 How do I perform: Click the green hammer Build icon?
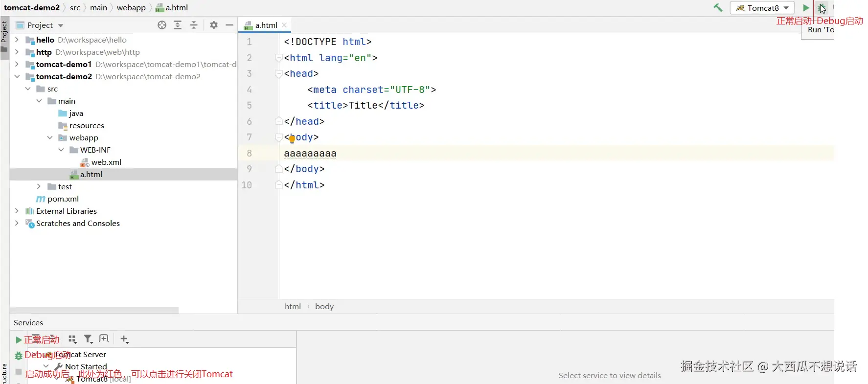pyautogui.click(x=718, y=7)
